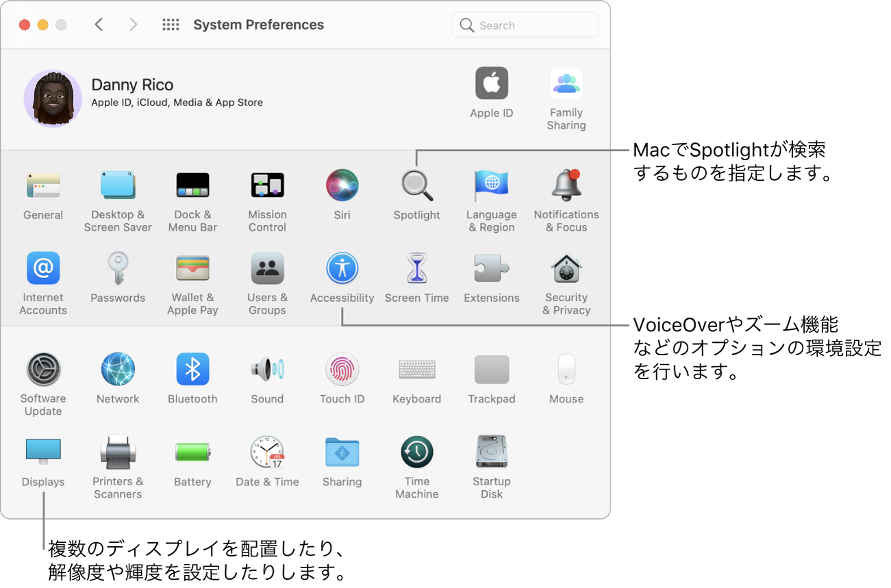The width and height of the screenshot is (891, 588).
Task: Open Accessibility preferences
Action: (342, 268)
